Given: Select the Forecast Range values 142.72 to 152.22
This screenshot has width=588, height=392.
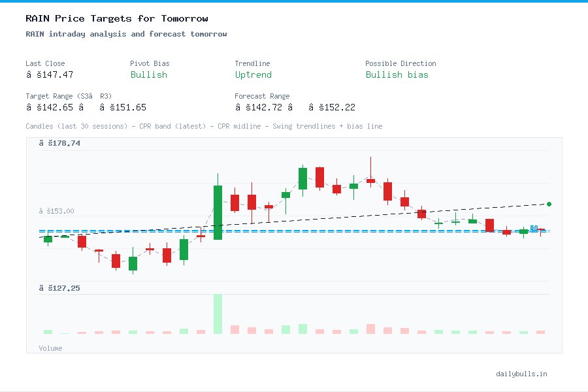Looking at the screenshot, I should [x=295, y=108].
